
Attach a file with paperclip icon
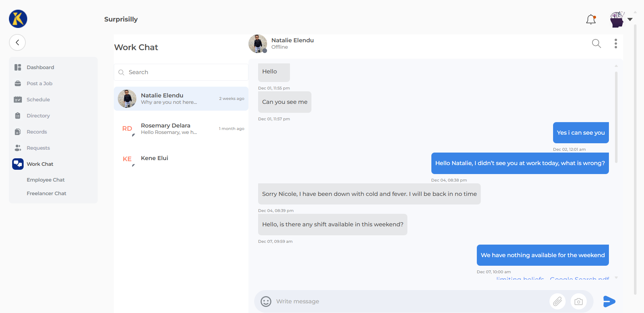(x=558, y=302)
